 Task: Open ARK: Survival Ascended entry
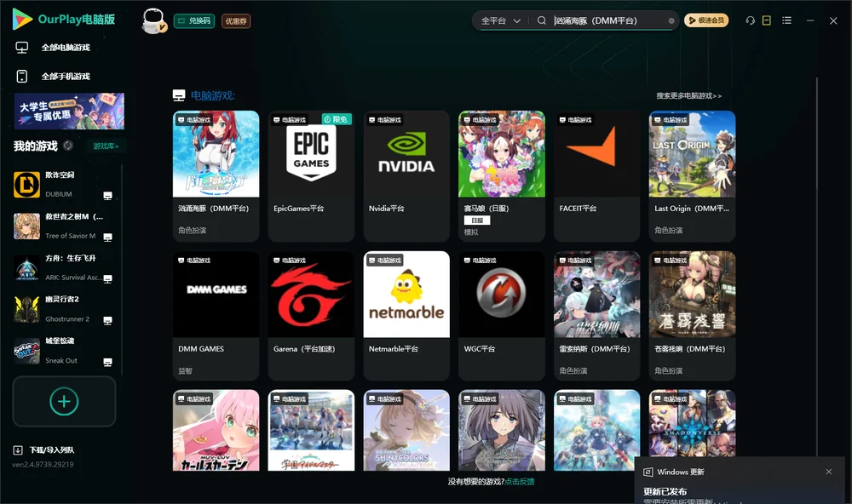66,267
